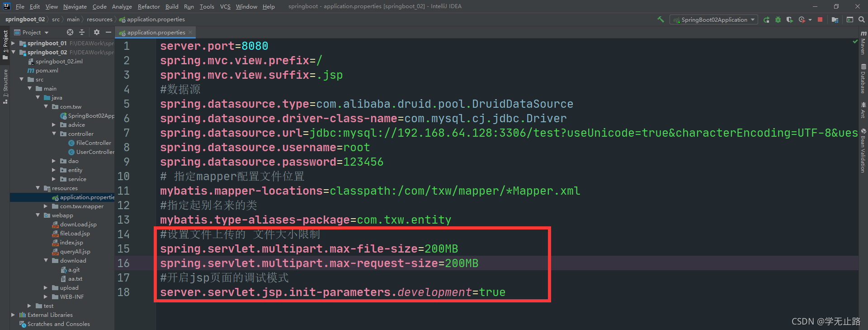Expand the dao package
Screen dimensions: 868x330
[x=54, y=161]
